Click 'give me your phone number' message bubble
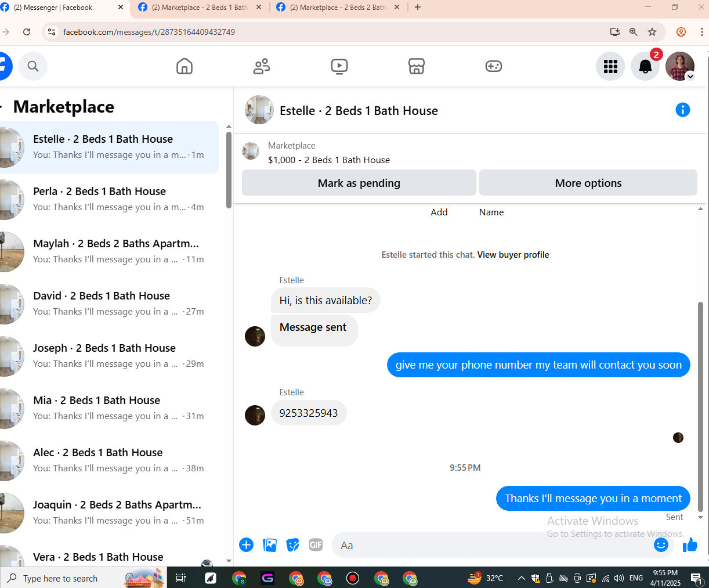The width and height of the screenshot is (709, 588). click(x=538, y=365)
